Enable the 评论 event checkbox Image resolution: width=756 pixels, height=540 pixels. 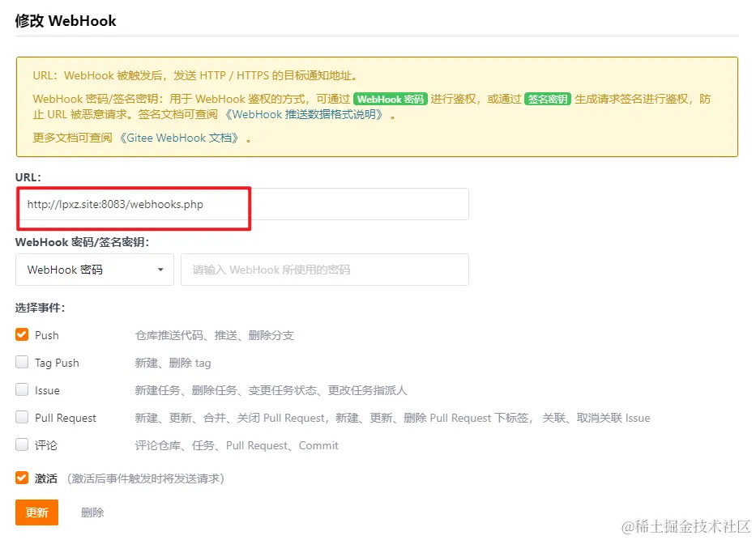point(22,444)
